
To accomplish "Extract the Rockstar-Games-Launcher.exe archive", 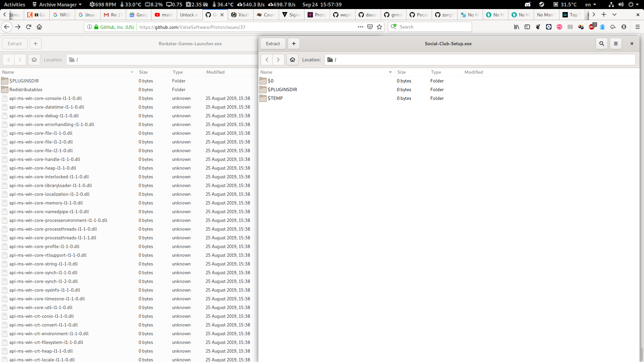I will coord(15,44).
